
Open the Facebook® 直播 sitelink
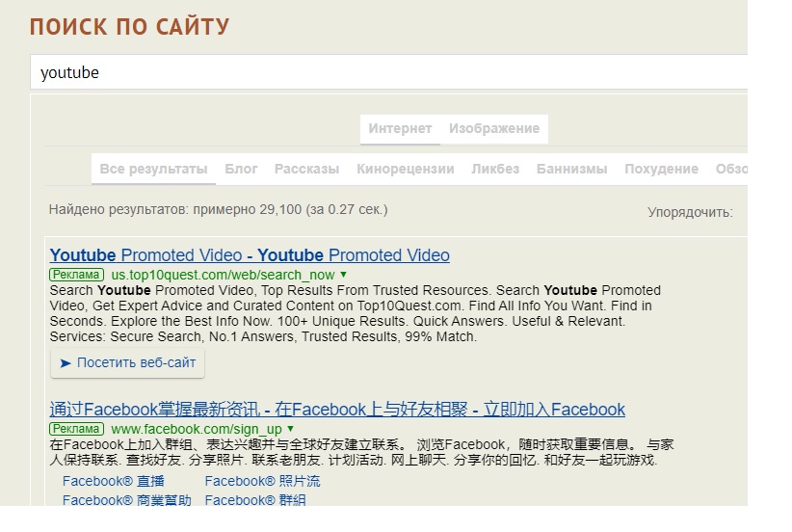point(113,481)
